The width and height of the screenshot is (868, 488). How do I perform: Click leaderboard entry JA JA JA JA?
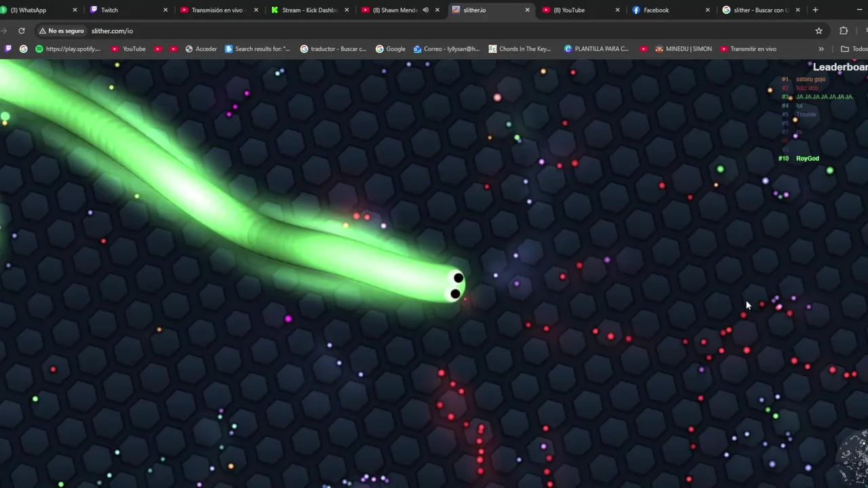pyautogui.click(x=824, y=97)
